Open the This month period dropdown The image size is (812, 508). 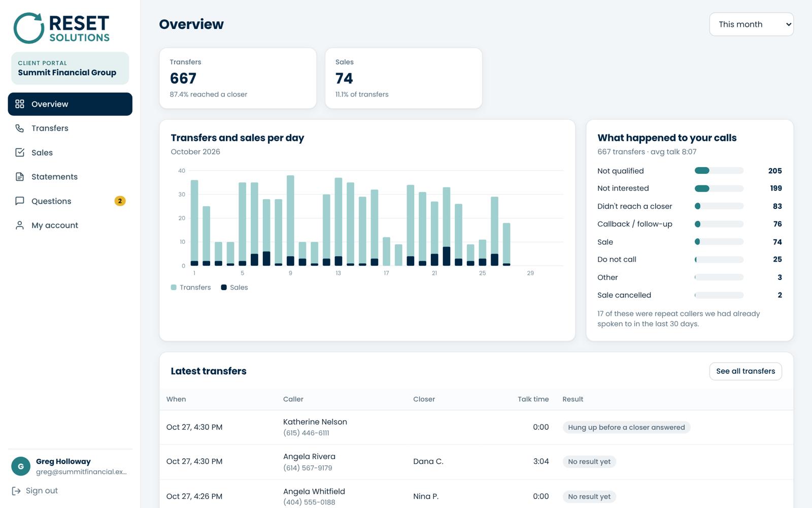751,24
